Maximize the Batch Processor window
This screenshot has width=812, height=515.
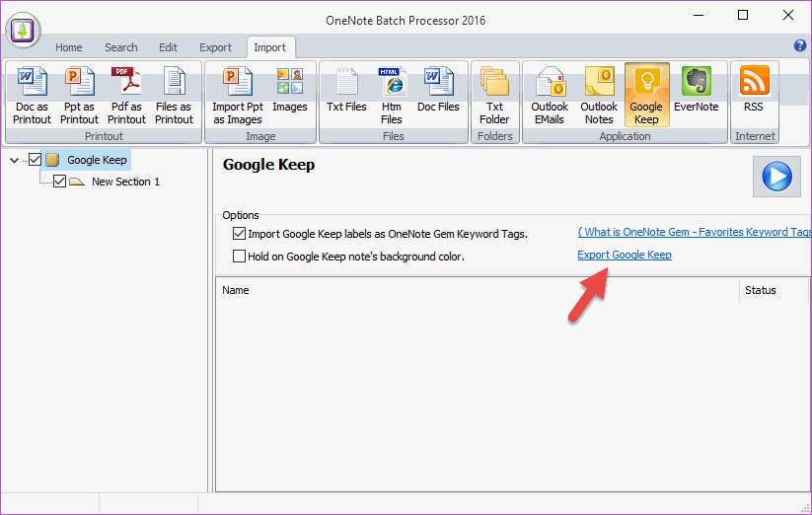click(x=743, y=15)
